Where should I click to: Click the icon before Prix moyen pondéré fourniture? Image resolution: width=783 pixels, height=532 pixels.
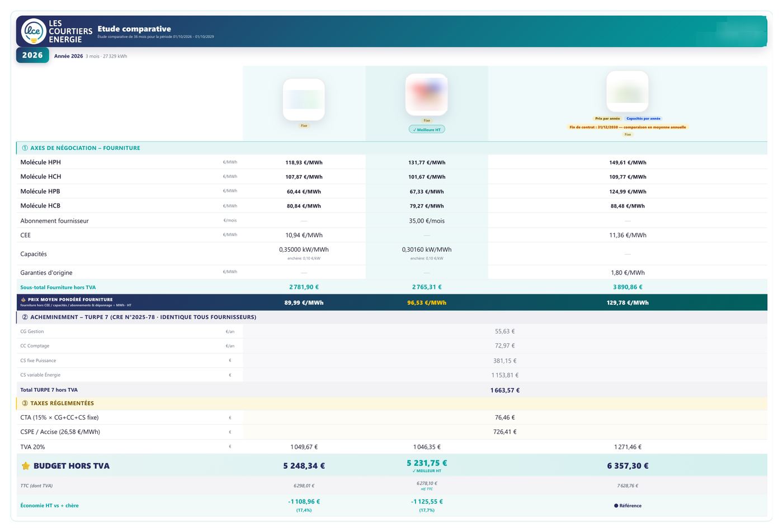(x=23, y=300)
